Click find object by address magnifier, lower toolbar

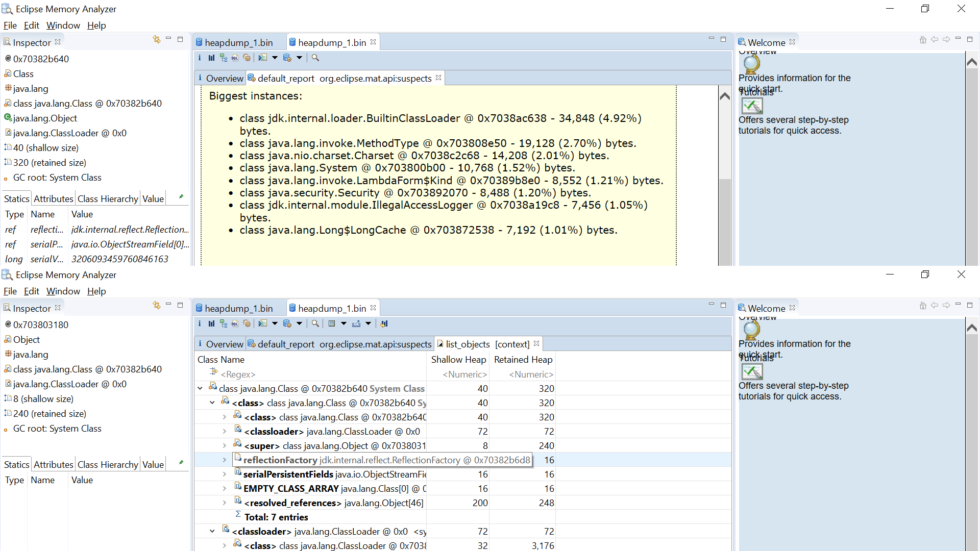[315, 323]
